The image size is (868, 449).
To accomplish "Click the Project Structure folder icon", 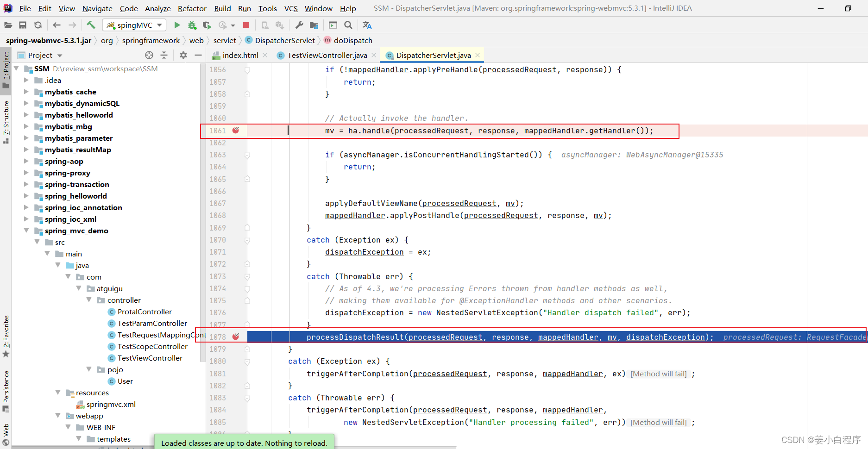I will (314, 25).
